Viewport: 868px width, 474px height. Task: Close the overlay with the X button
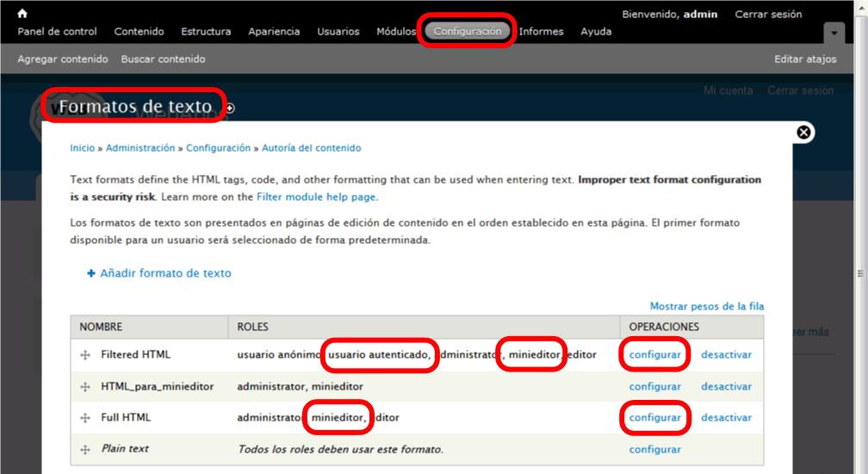[803, 133]
